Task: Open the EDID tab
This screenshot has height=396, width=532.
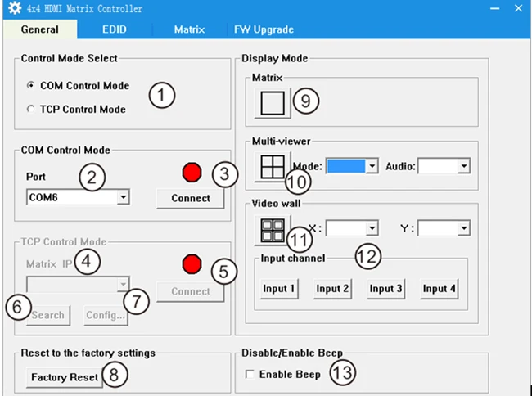Action: pos(115,29)
